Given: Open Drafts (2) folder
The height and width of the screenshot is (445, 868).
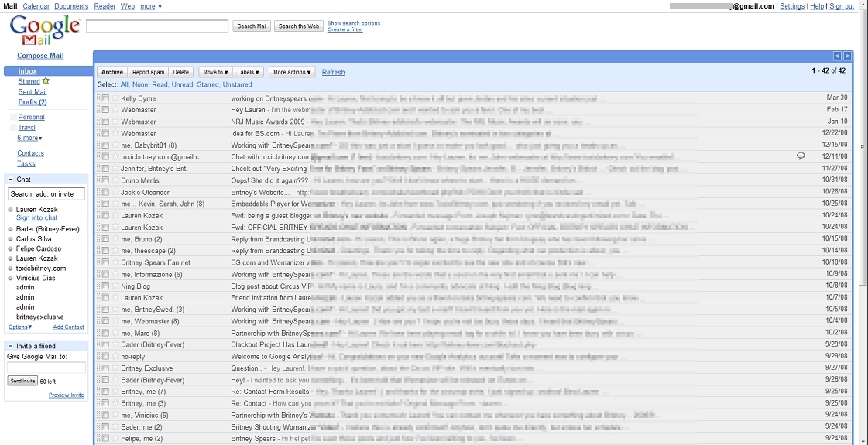Looking at the screenshot, I should pyautogui.click(x=33, y=102).
